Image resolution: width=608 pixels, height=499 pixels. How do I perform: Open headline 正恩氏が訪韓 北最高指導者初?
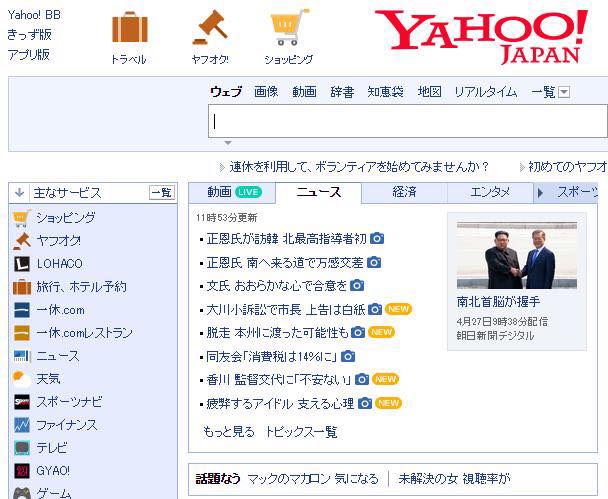coord(287,238)
